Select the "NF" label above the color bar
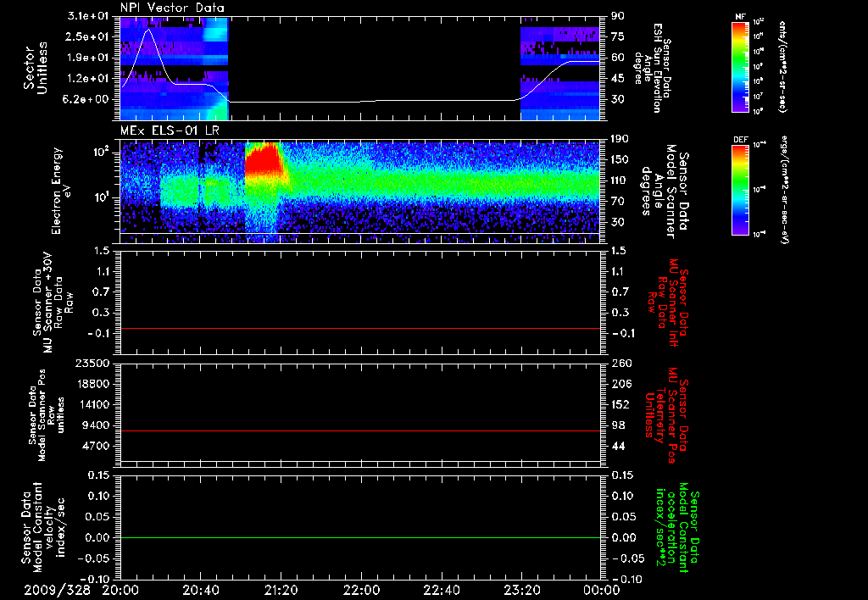Image resolution: width=868 pixels, height=600 pixels. coord(740,17)
